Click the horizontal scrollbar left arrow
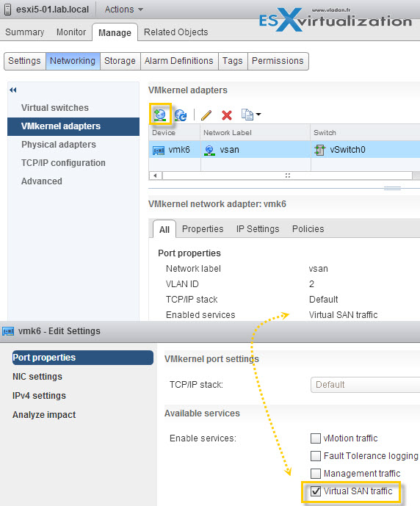The height and width of the screenshot is (506, 420). 156,176
